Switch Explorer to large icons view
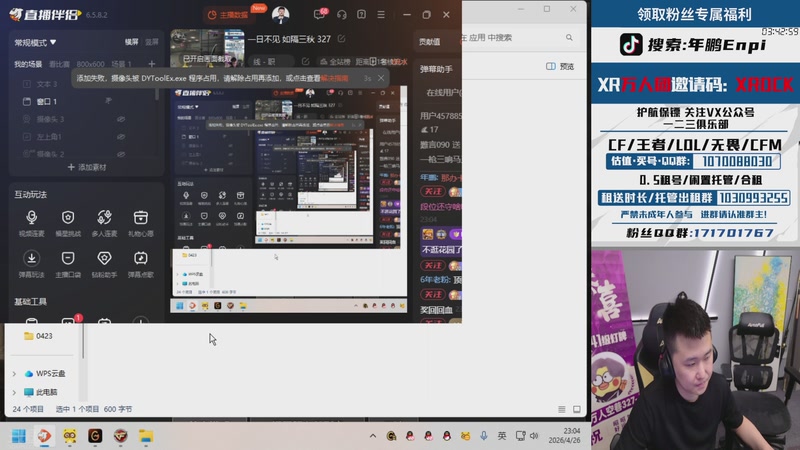This screenshot has height=450, width=800. point(577,409)
